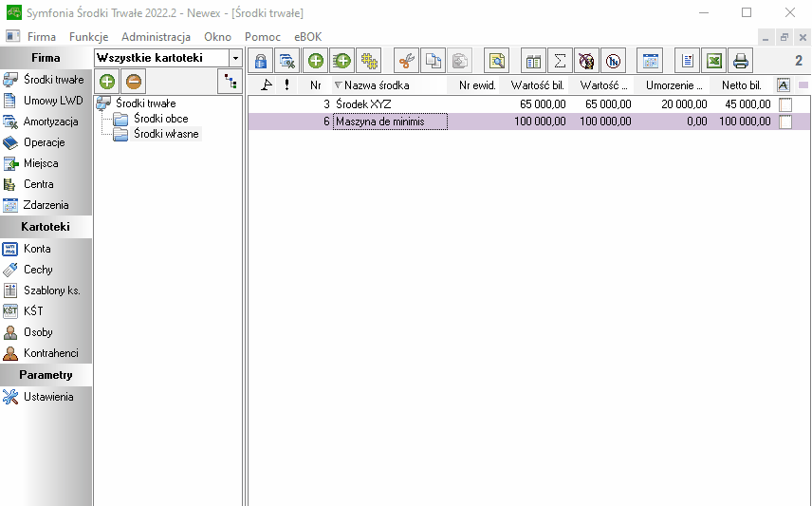Open the Pomoc menu
This screenshot has height=506, width=812.
coord(263,37)
